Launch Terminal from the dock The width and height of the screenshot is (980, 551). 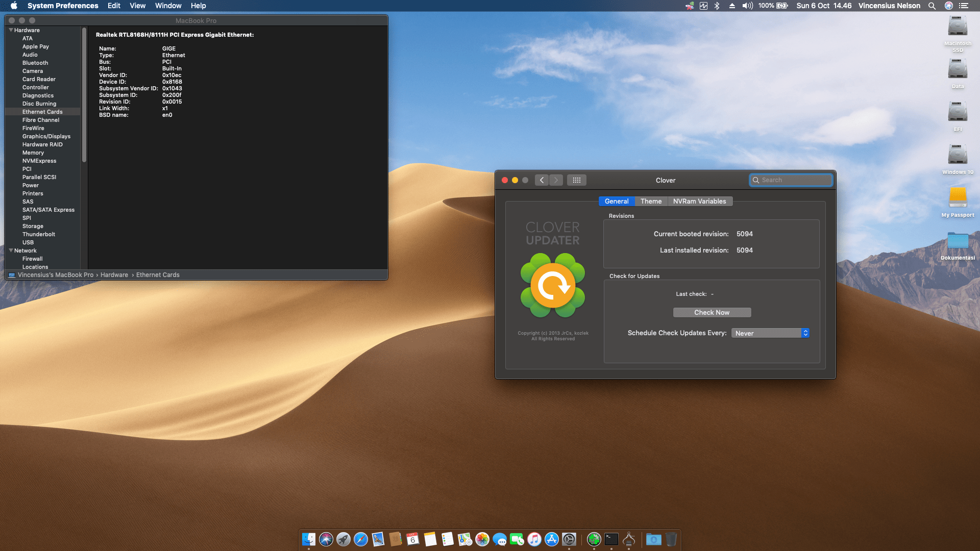point(611,539)
